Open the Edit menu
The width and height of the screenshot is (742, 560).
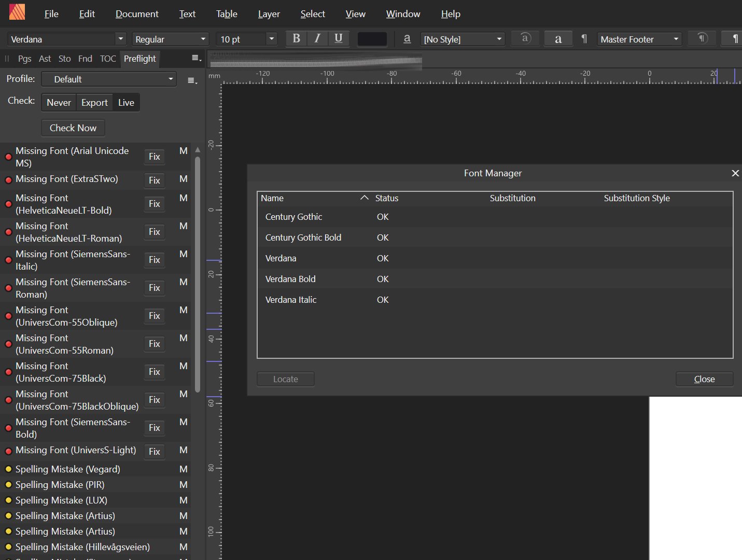point(87,14)
